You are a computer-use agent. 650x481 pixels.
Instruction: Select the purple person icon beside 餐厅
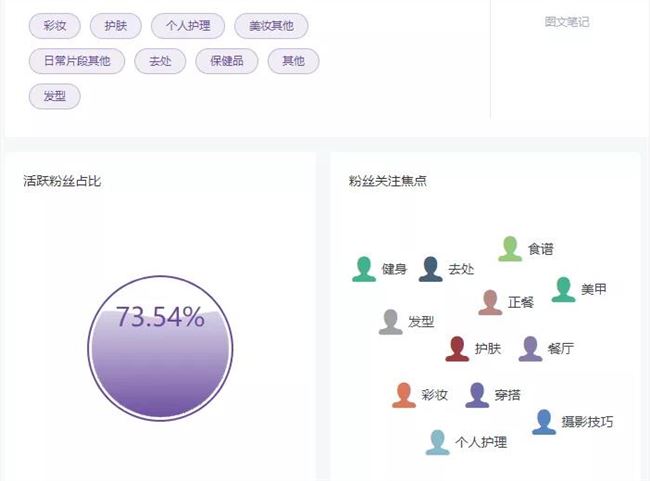coord(531,349)
